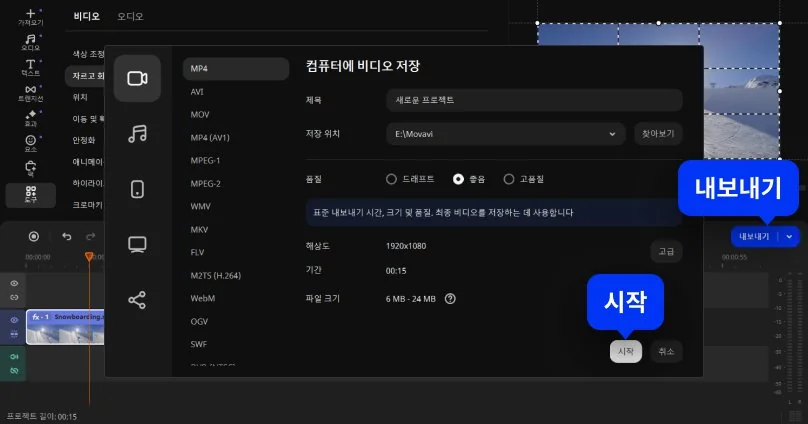Click the 1920x1080 resolution value
This screenshot has width=808, height=424.
(x=406, y=246)
